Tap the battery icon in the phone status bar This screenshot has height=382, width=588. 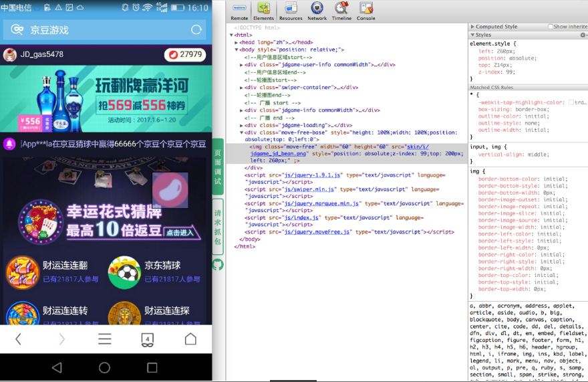point(178,7)
